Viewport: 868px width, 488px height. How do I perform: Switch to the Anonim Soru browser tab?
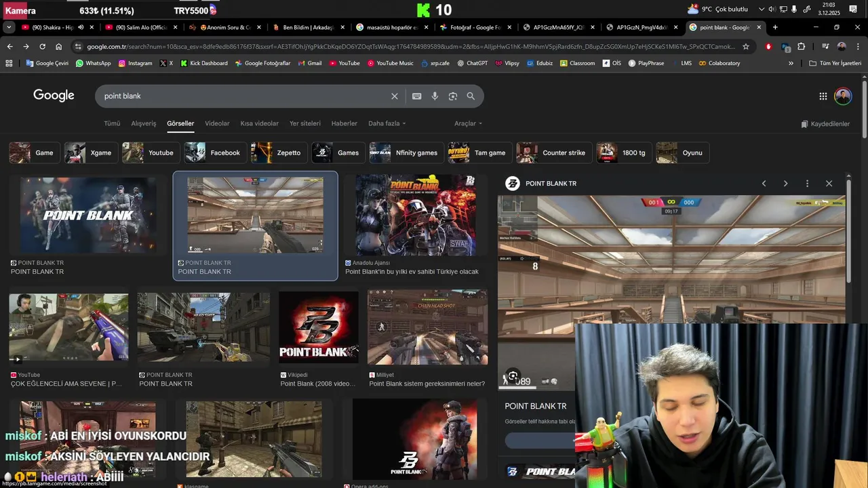click(226, 27)
